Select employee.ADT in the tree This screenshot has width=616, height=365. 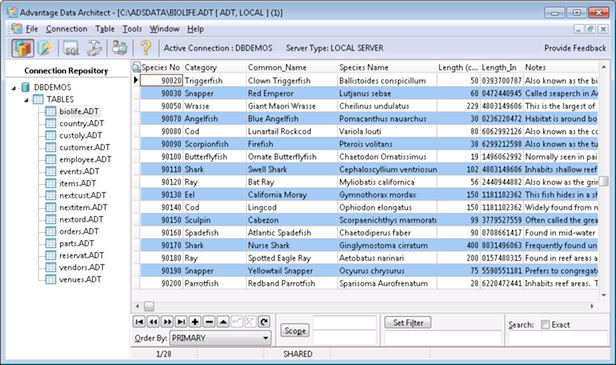pos(85,160)
